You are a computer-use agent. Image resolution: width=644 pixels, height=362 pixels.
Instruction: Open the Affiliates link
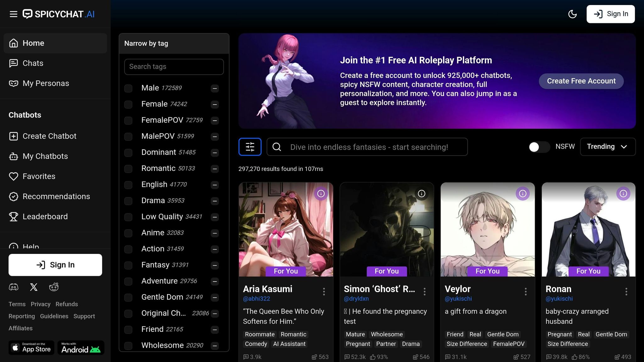click(x=20, y=328)
